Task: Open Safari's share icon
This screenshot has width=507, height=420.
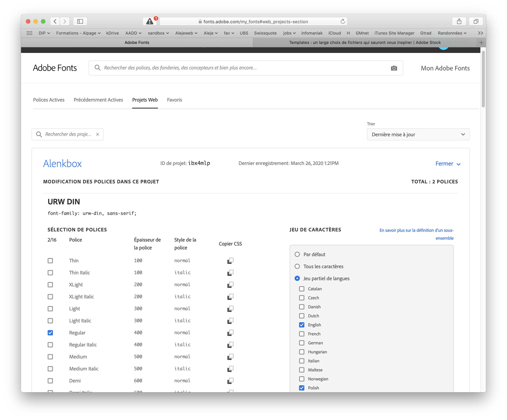Action: 459,22
